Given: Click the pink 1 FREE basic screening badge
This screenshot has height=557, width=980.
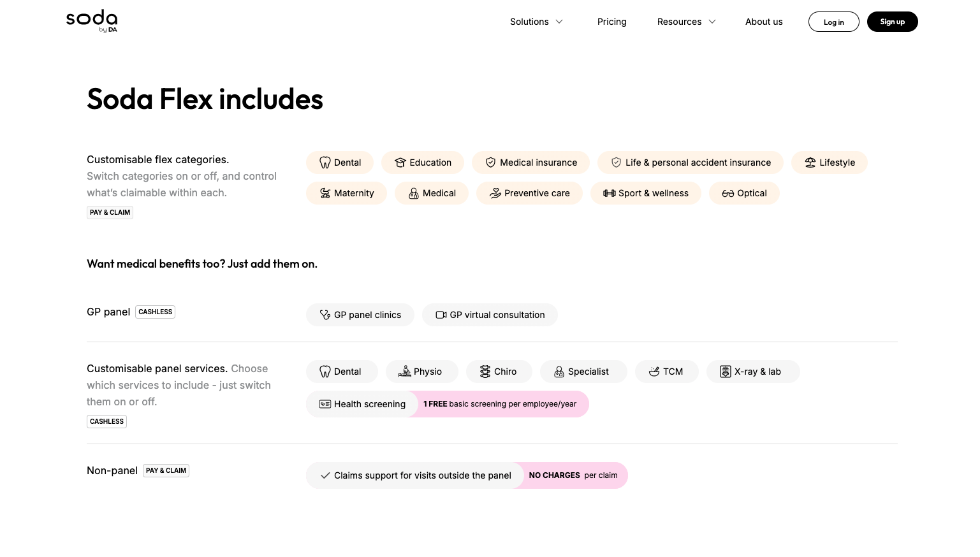Looking at the screenshot, I should [500, 404].
